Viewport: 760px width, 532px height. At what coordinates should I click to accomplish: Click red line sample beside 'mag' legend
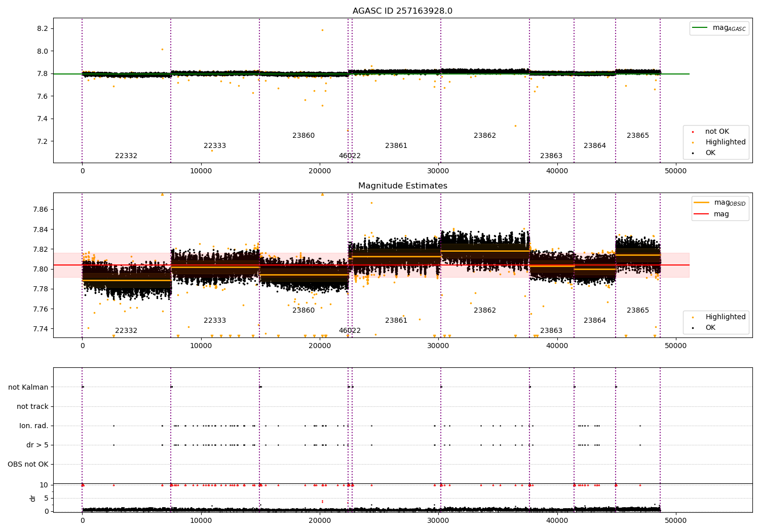(701, 214)
